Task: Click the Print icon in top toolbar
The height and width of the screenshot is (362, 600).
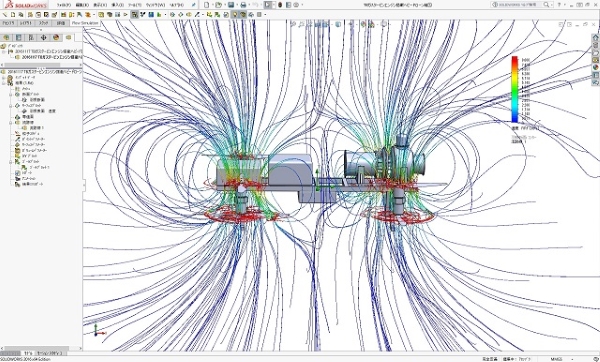Action: point(243,5)
